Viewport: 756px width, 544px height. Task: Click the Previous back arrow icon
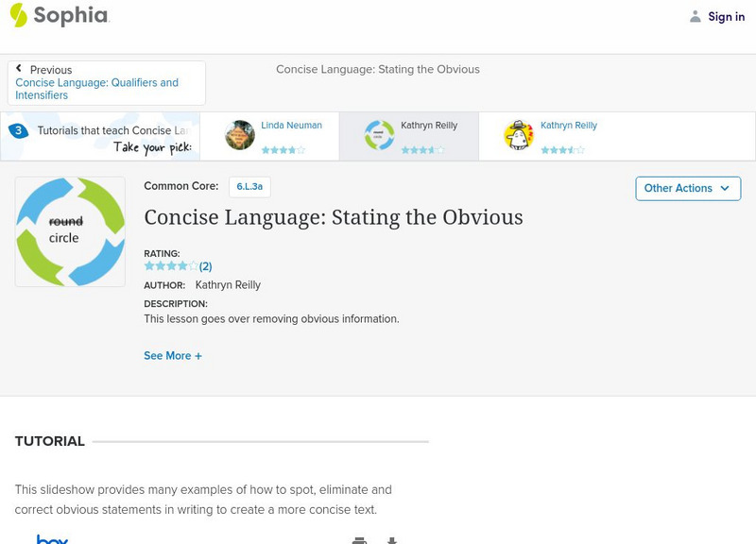click(19, 69)
